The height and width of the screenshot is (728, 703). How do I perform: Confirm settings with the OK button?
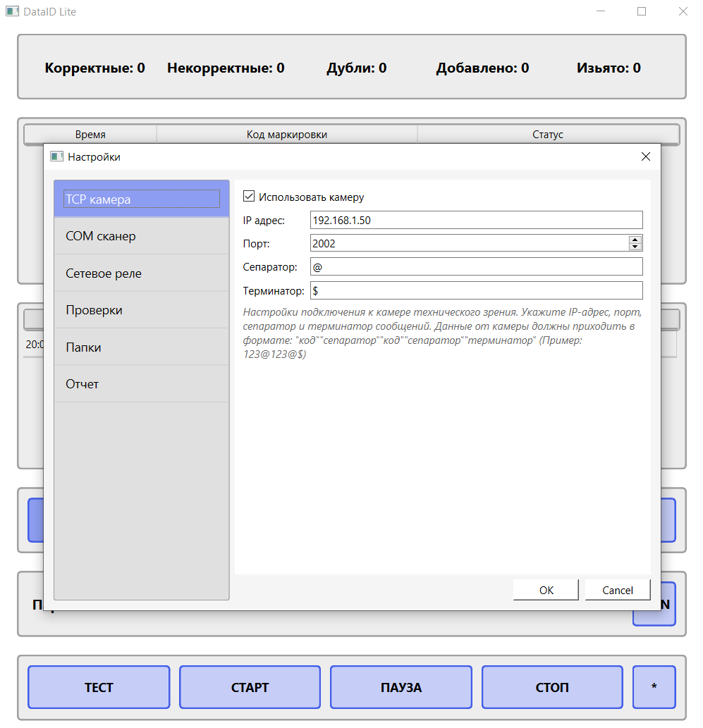tap(545, 590)
